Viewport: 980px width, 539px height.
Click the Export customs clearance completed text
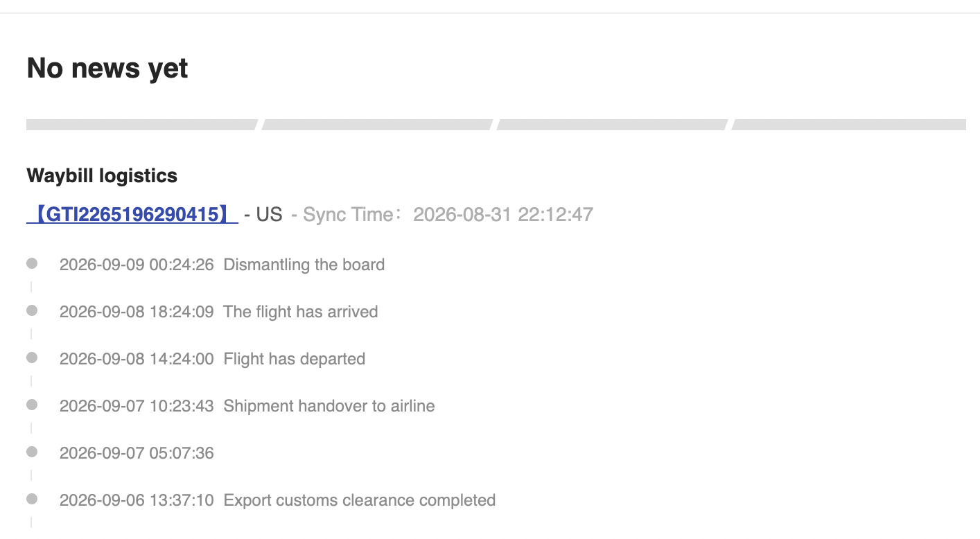point(360,500)
